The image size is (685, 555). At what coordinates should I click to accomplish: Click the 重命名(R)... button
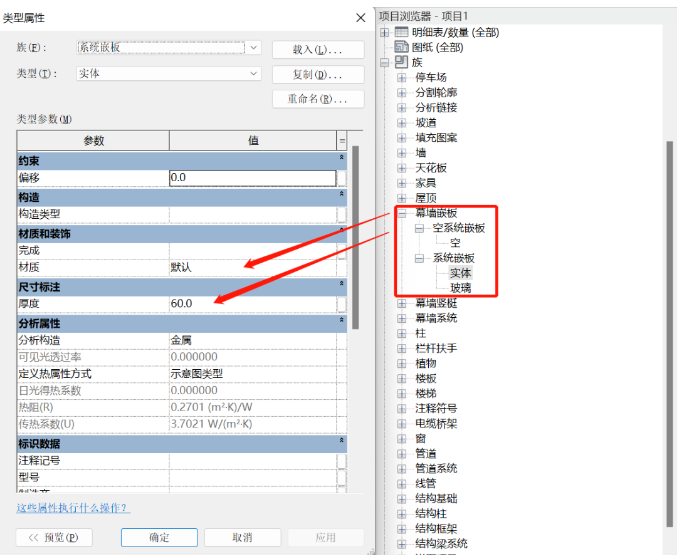(318, 99)
